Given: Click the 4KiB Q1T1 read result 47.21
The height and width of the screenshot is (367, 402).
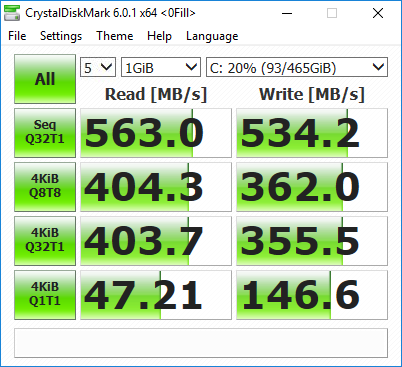Looking at the screenshot, I should tap(156, 295).
